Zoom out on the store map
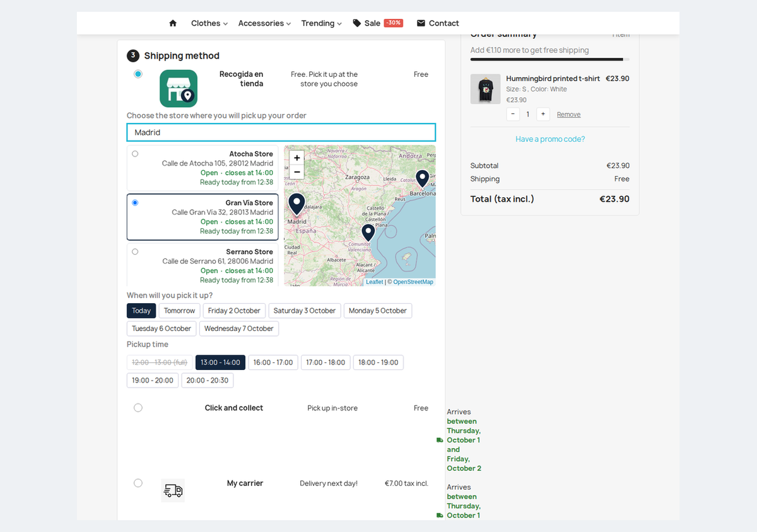 click(x=297, y=171)
